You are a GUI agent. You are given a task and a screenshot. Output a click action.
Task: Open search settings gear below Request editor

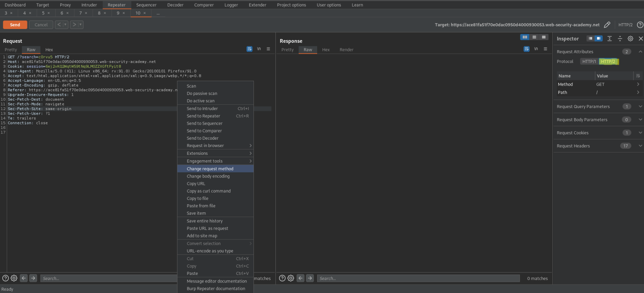[14, 278]
